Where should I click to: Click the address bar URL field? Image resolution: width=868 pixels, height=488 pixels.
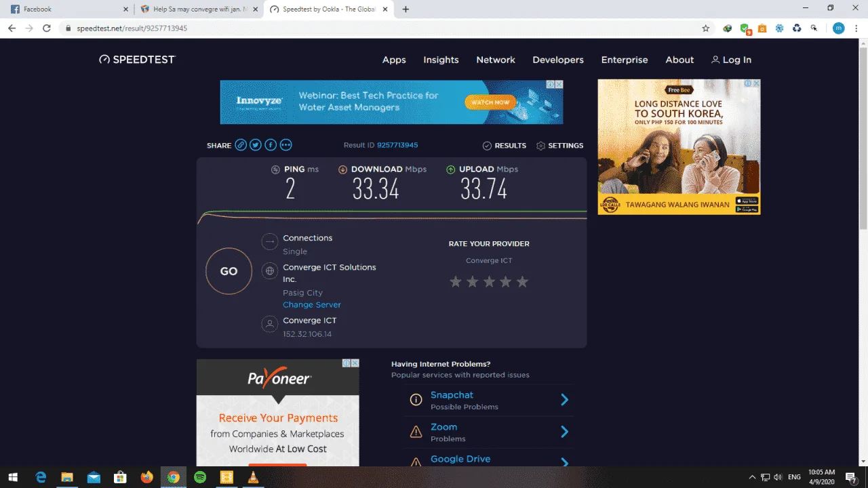385,28
